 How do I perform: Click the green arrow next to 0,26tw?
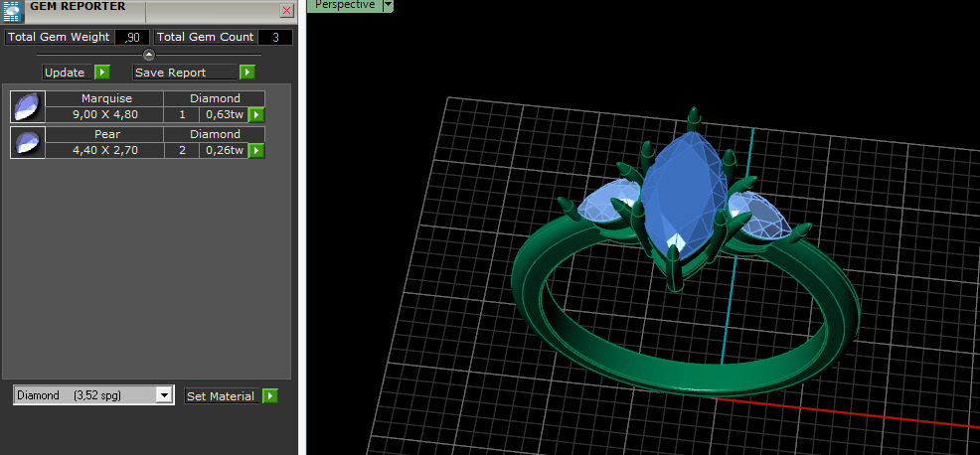click(x=256, y=151)
